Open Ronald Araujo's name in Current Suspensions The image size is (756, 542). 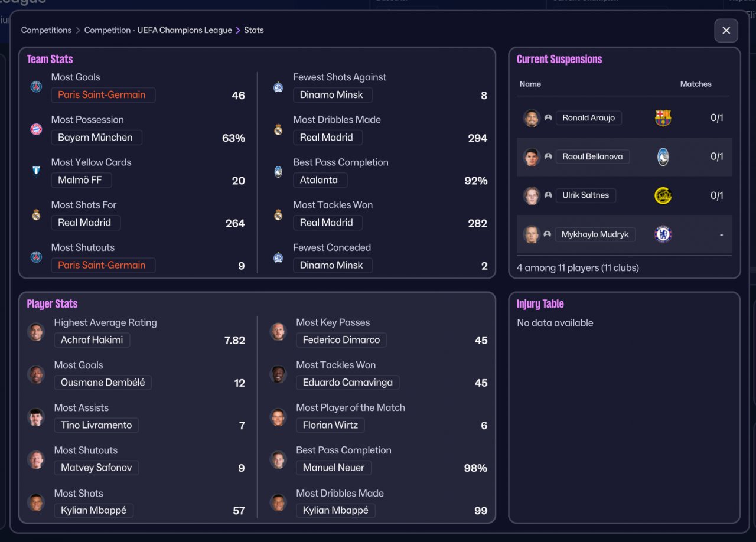(x=589, y=118)
